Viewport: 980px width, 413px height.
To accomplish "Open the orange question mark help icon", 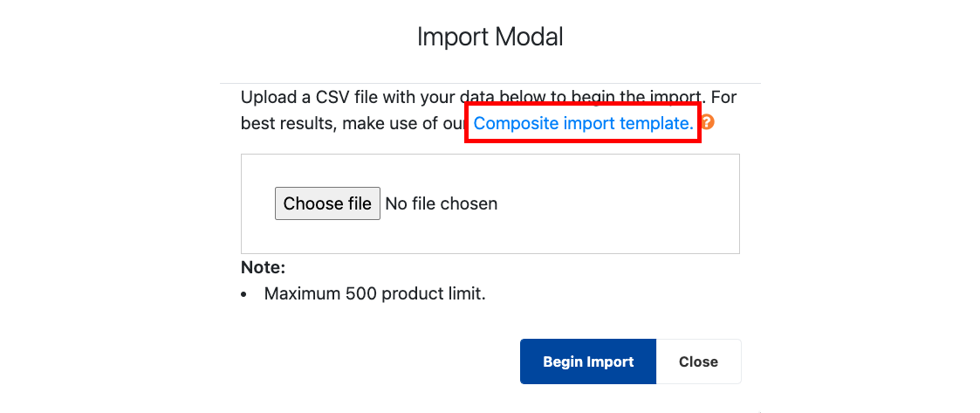I will click(708, 122).
